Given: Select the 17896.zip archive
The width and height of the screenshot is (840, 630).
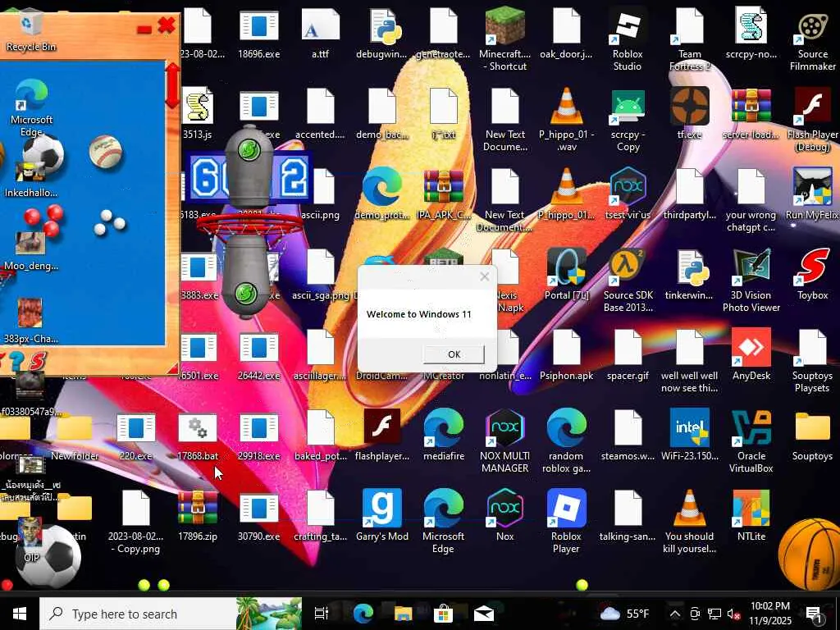Looking at the screenshot, I should pos(197,515).
